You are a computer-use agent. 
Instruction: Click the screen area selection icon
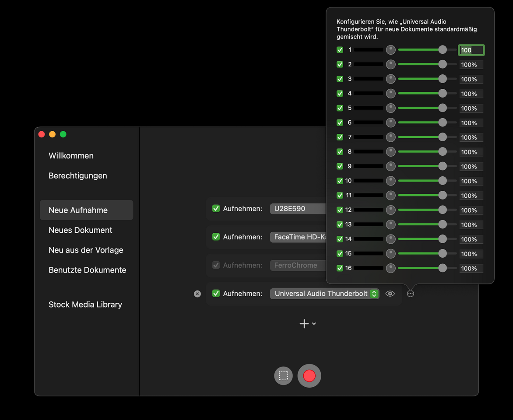pos(283,376)
